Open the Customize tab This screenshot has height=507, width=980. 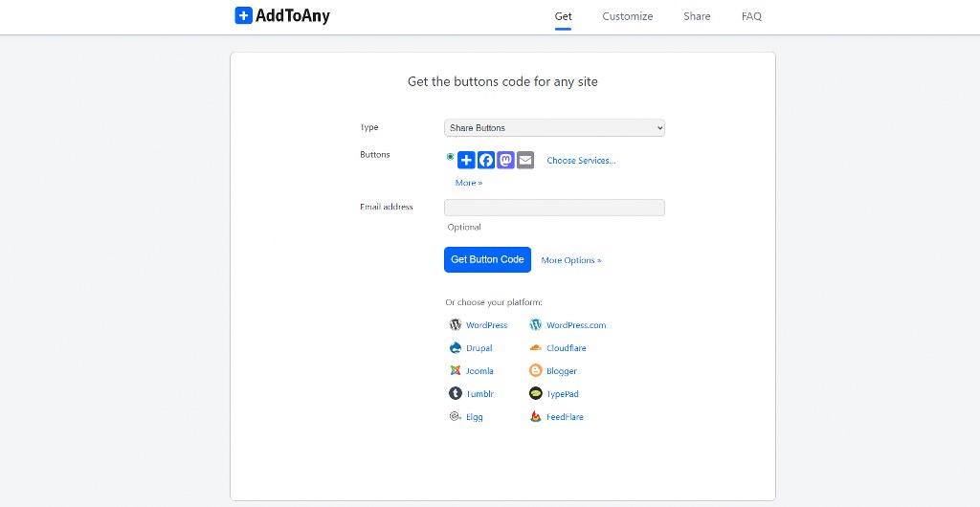click(628, 16)
